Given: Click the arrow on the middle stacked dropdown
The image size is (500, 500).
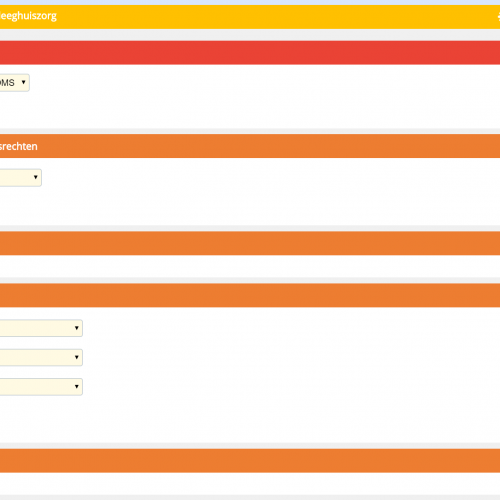Looking at the screenshot, I should pyautogui.click(x=76, y=357).
